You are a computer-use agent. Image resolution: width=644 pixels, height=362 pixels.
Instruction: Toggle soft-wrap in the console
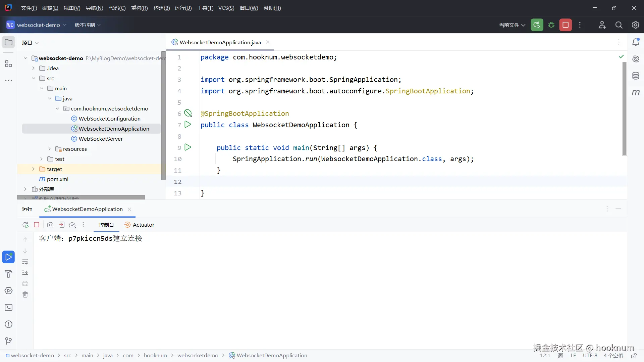25,262
